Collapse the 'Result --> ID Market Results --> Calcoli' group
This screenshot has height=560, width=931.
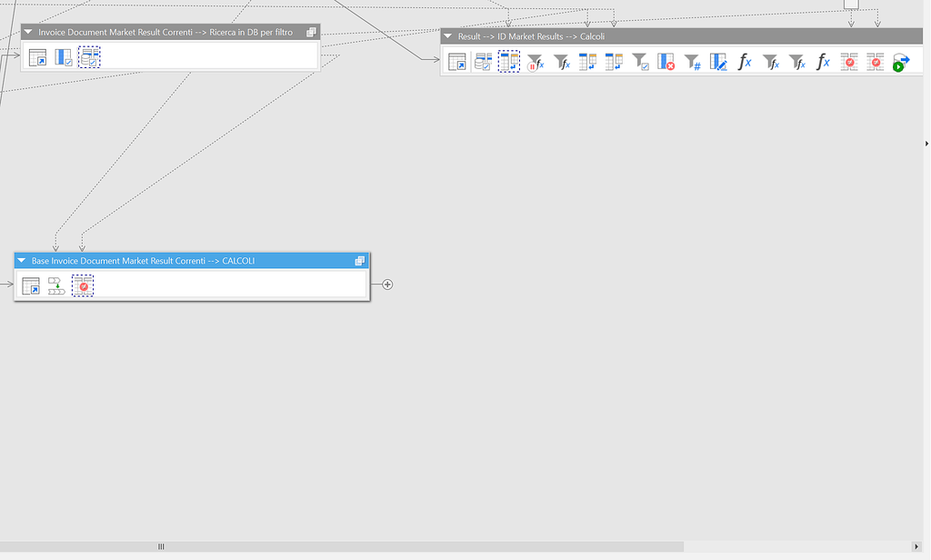pos(447,36)
